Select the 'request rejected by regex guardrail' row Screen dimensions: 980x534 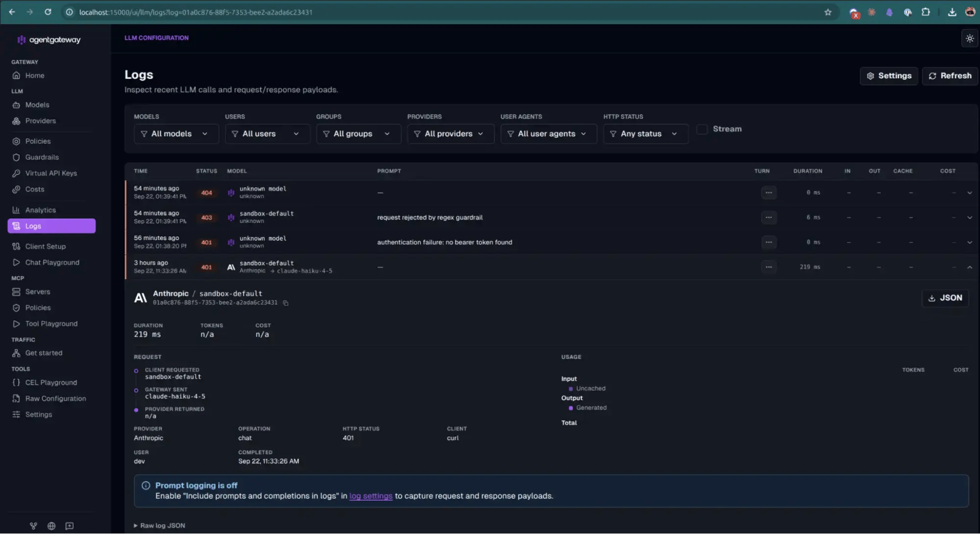click(x=551, y=218)
